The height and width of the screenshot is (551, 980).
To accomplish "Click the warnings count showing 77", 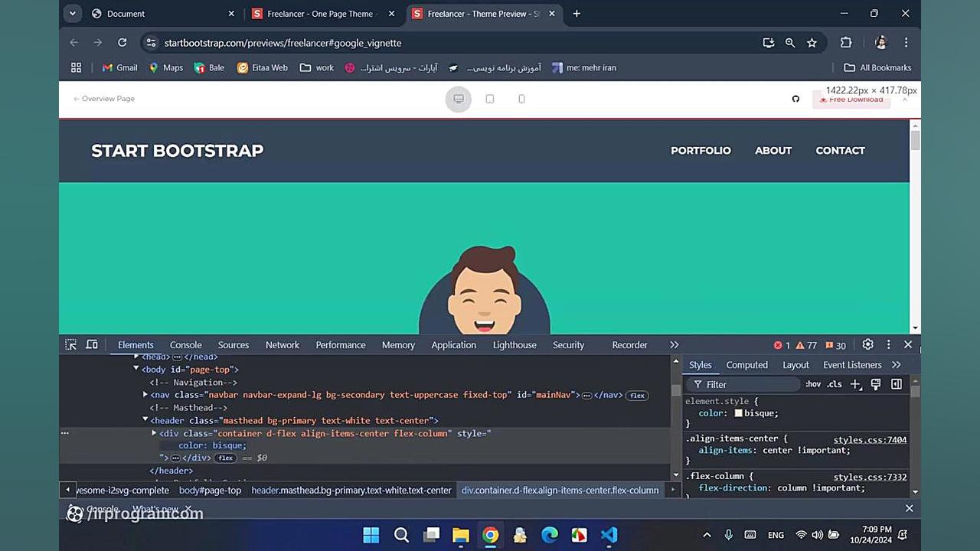I will 806,345.
